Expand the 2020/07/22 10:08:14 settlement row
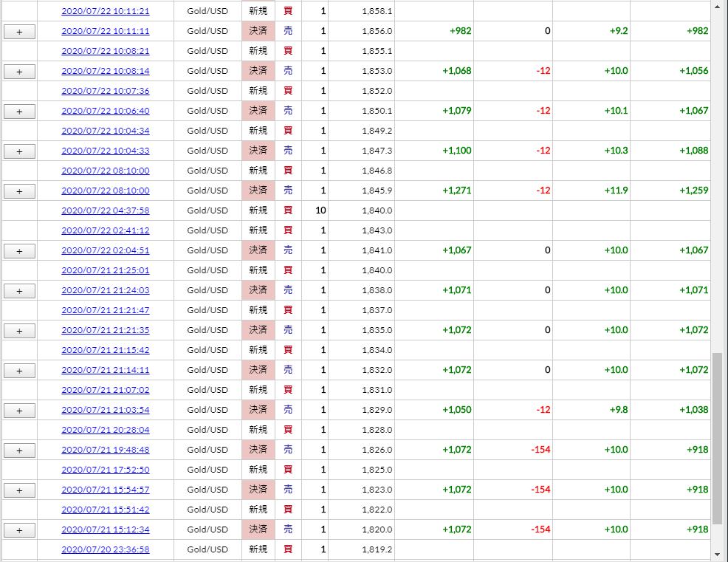The image size is (728, 562). [19, 72]
